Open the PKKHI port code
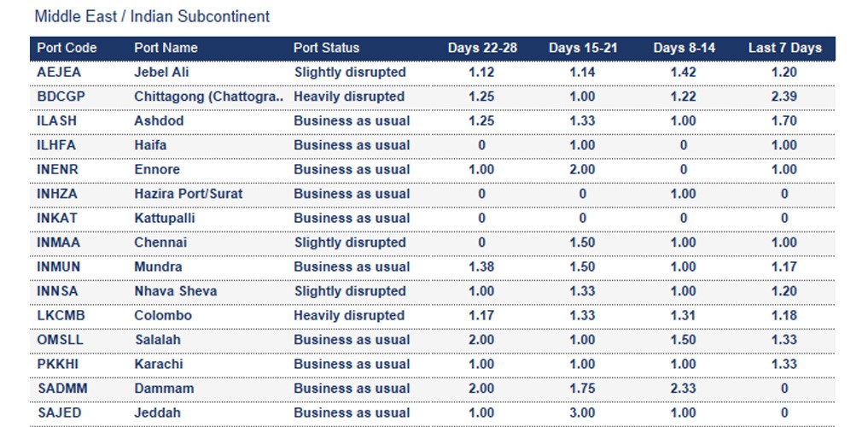 59,364
